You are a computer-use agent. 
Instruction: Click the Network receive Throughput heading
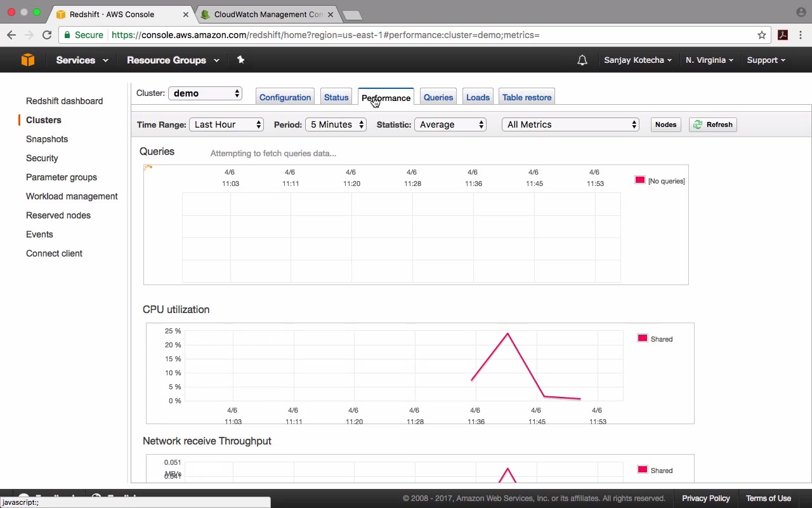click(x=207, y=441)
